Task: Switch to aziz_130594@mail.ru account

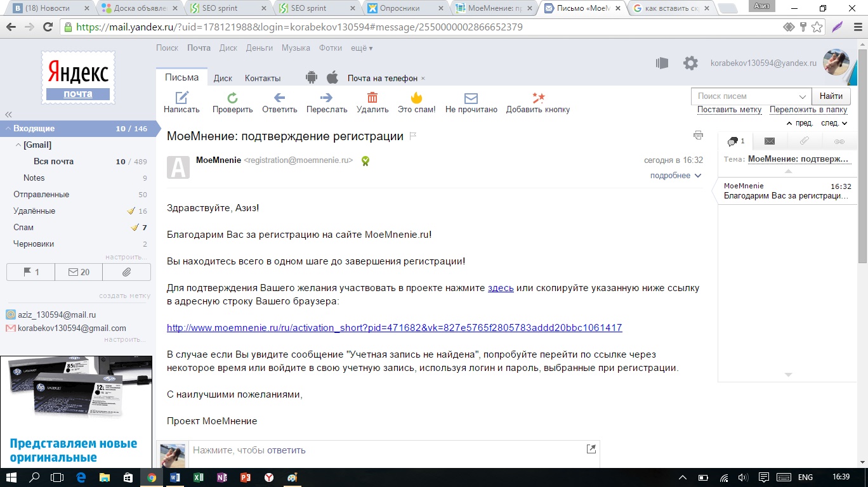Action: (57, 315)
